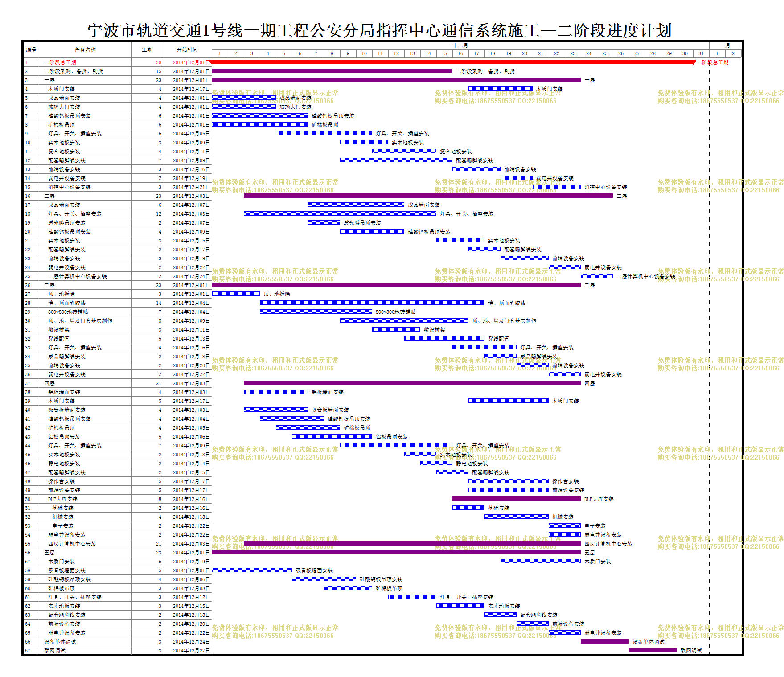The image size is (784, 677).
Task: Click the purple 二层 summary Gantt bar
Action: pyautogui.click(x=428, y=196)
